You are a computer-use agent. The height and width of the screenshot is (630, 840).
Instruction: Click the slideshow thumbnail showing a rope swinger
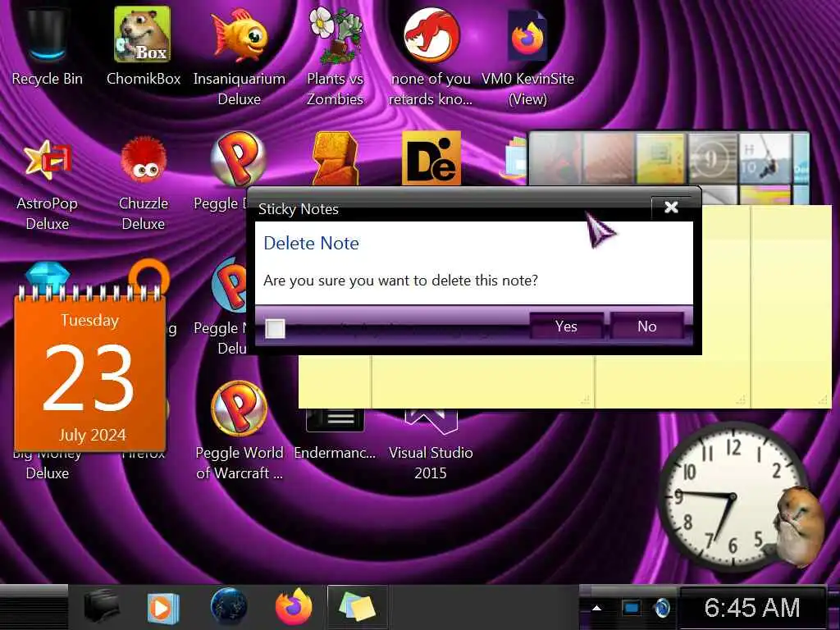(x=765, y=158)
